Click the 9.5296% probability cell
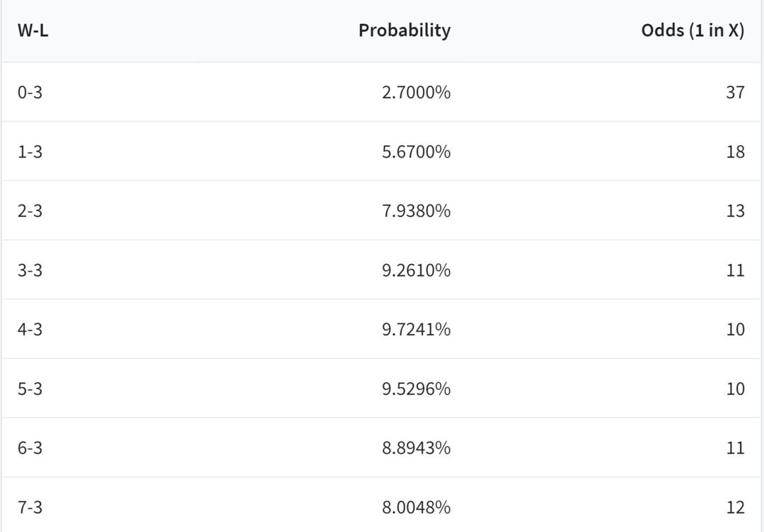The image size is (764, 532). point(416,389)
